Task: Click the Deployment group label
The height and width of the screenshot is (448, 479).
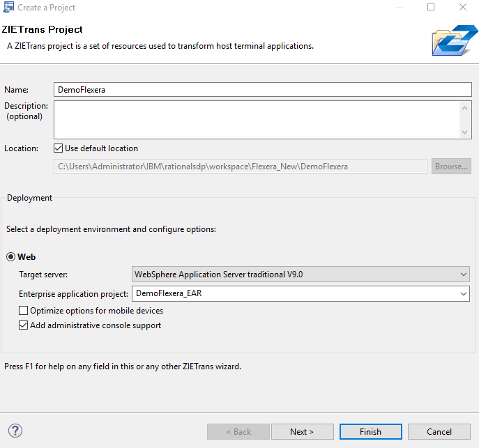Action: (x=29, y=198)
